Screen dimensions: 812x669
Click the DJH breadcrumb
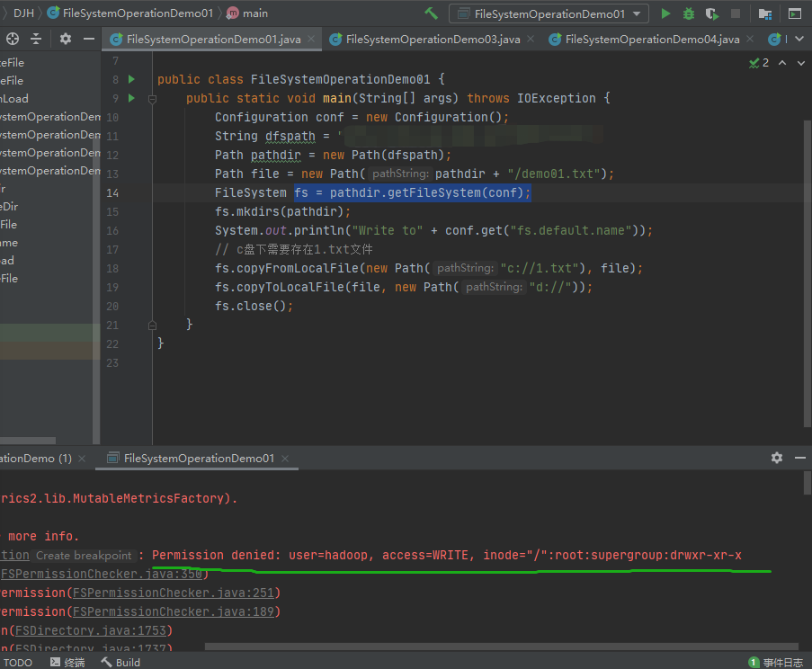23,13
